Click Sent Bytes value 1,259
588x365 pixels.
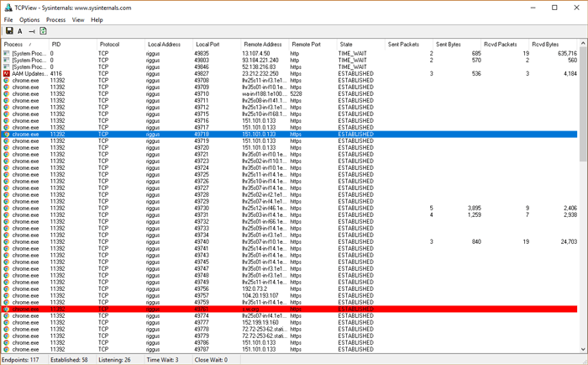pos(475,214)
